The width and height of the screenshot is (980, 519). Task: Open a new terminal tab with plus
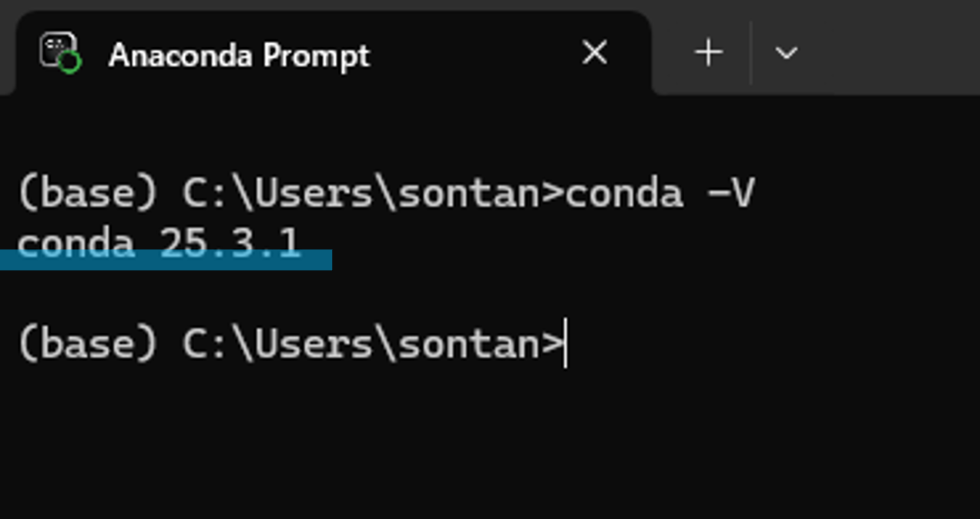(708, 53)
